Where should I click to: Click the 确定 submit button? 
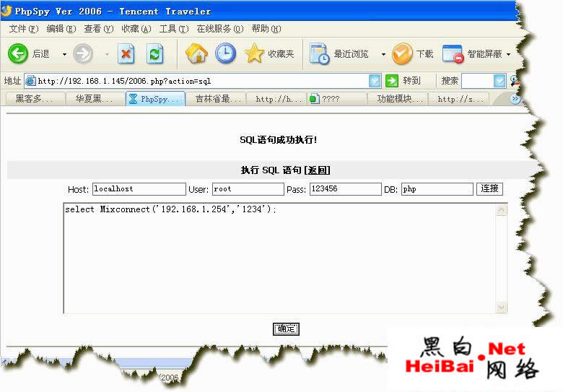(286, 328)
